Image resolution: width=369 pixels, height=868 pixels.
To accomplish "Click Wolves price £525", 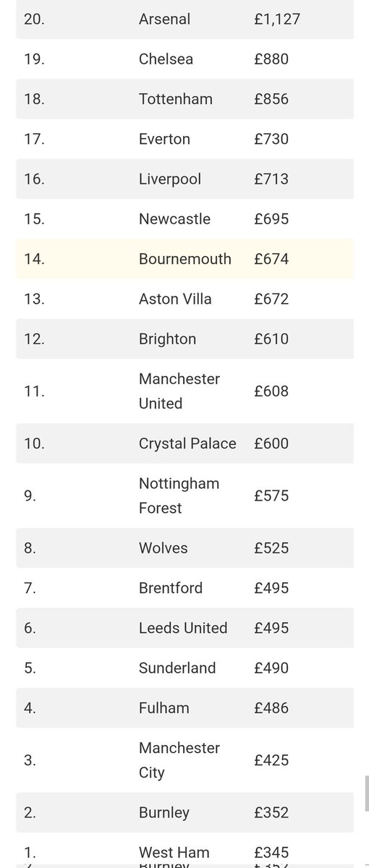I will [271, 548].
